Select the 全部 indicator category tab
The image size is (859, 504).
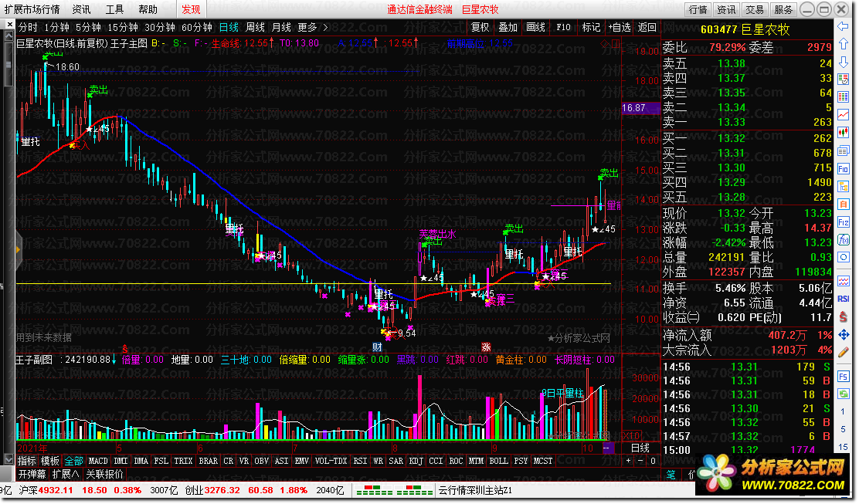(73, 462)
